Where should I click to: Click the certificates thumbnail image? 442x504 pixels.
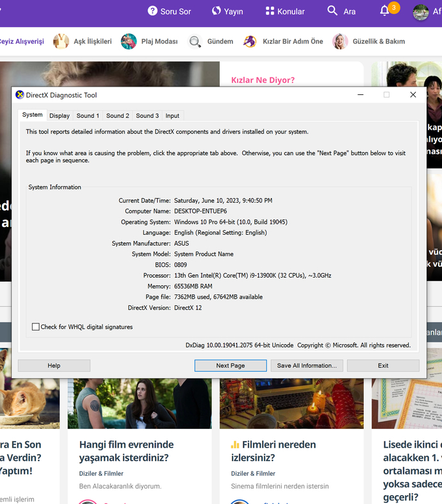point(407,403)
